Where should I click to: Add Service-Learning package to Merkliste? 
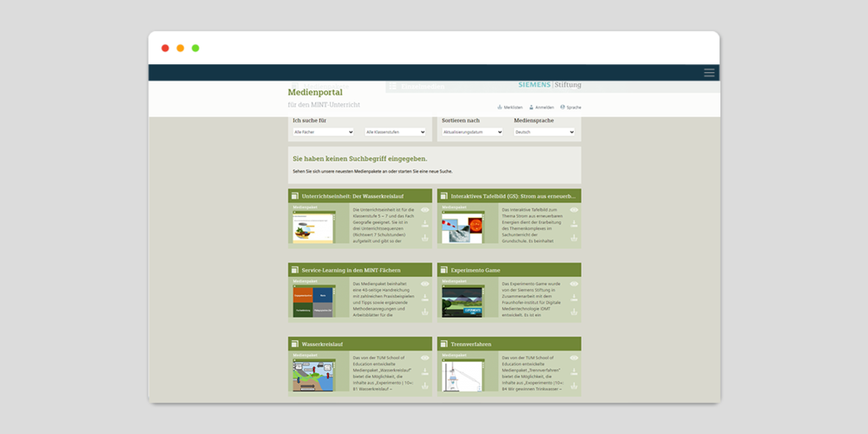pos(425,312)
